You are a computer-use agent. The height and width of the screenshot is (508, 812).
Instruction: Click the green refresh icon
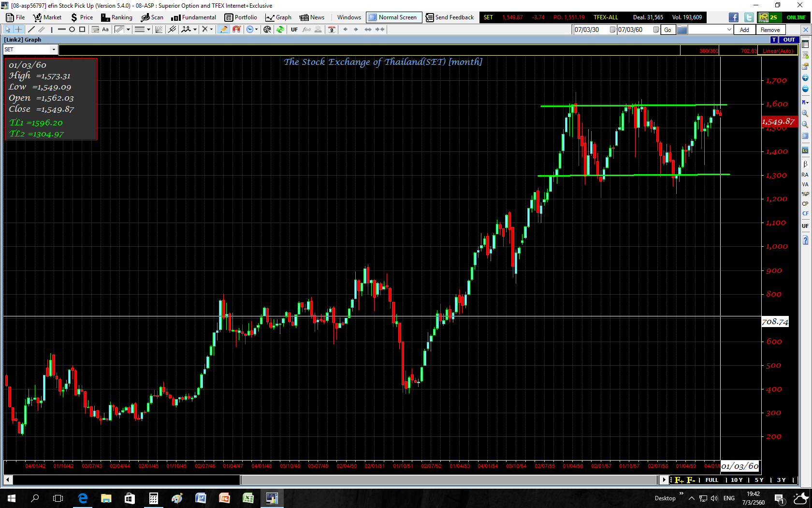[280, 30]
